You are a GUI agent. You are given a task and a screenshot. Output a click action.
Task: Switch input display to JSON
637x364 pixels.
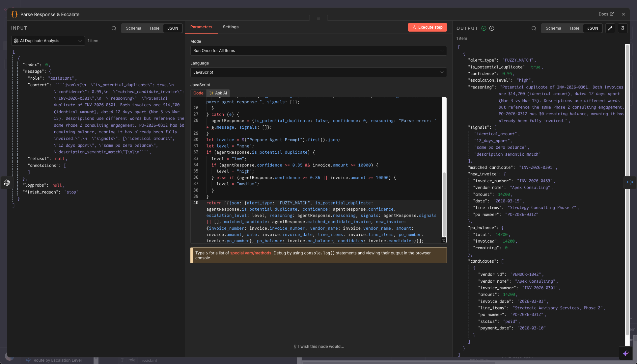tap(173, 28)
